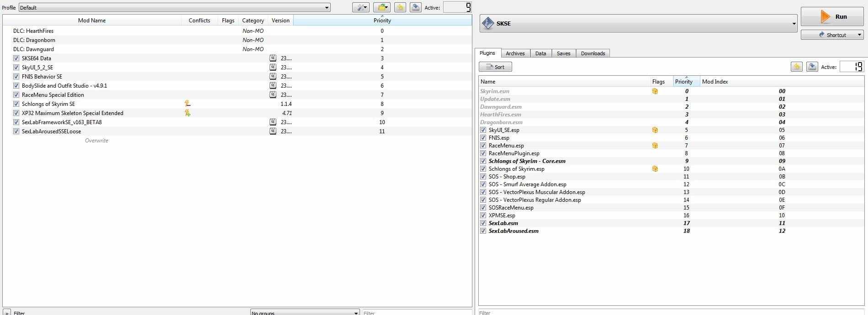Viewport: 868px width, 315px height.
Task: Select the DLC: HearthFires mod row
Action: 237,31
